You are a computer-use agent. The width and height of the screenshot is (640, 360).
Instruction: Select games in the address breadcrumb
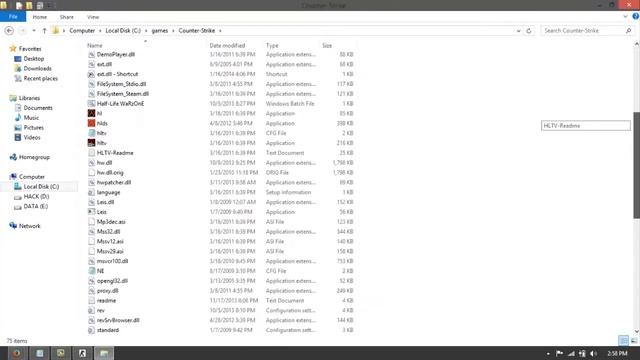160,31
